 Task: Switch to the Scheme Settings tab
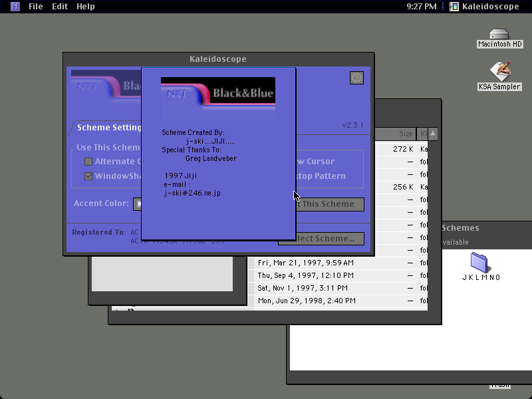pos(108,128)
